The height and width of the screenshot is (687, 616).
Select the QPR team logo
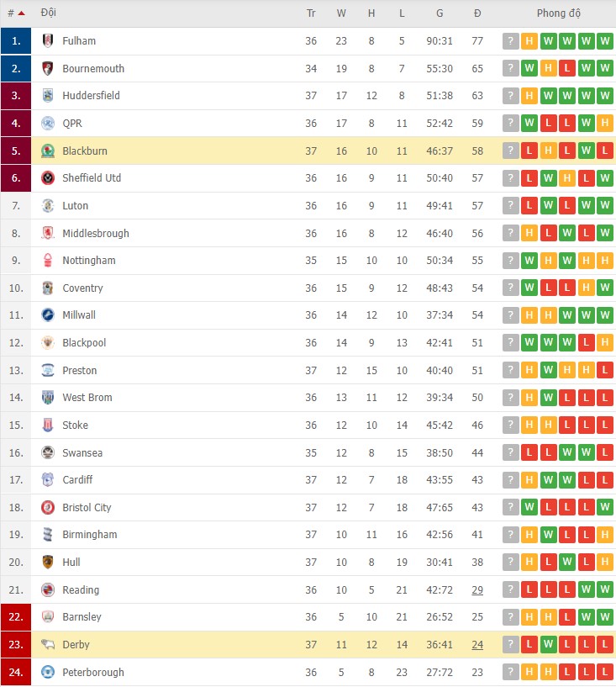coord(47,123)
